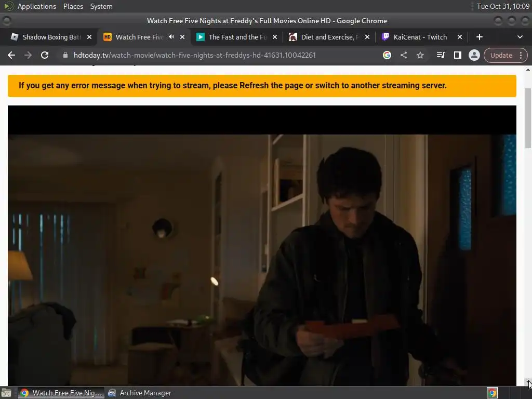Click the orange streaming error notice banner
532x399 pixels.
coord(262,86)
